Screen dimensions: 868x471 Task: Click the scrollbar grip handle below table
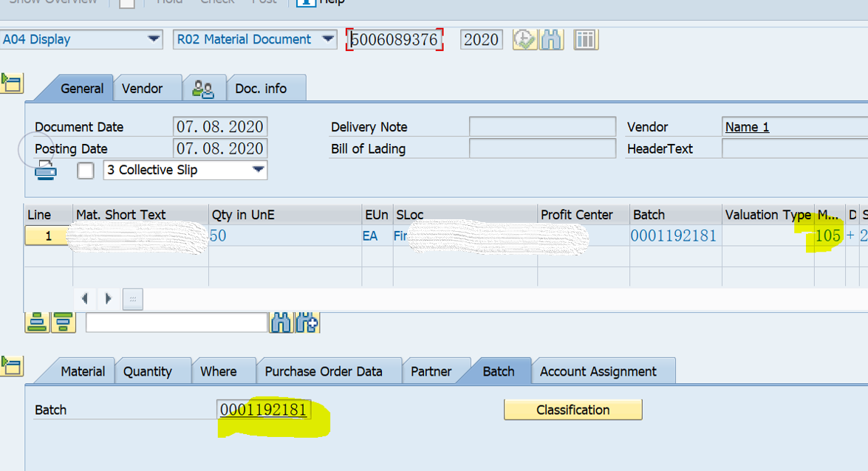(x=133, y=299)
